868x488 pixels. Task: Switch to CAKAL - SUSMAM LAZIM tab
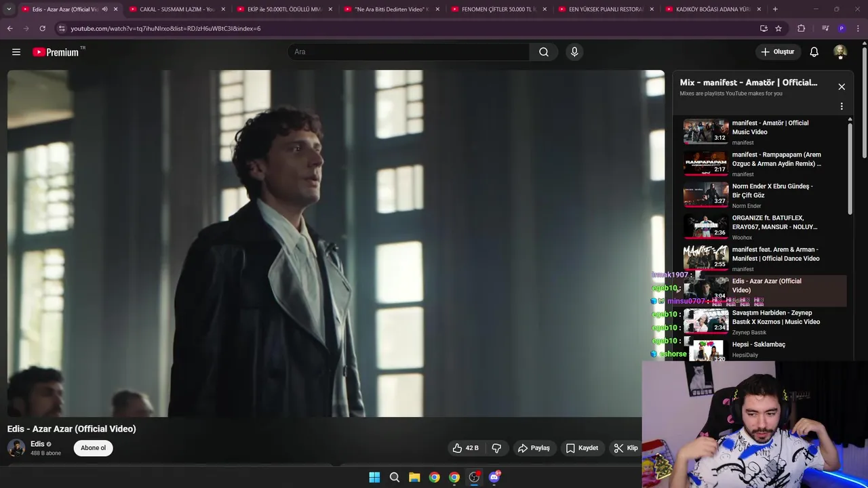[x=176, y=9]
